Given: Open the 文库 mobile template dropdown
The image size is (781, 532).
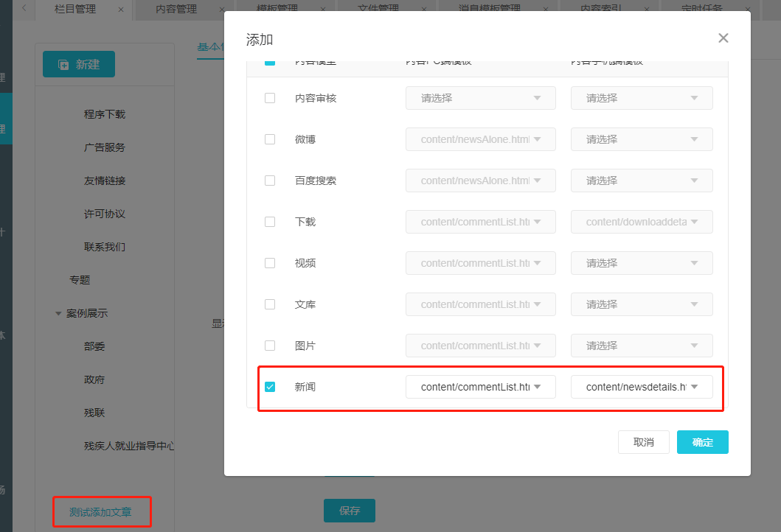Looking at the screenshot, I should pos(642,304).
